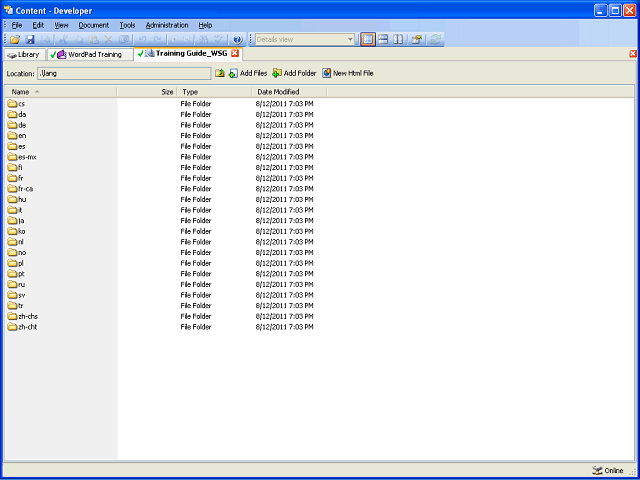Click the Add Folder button
The image size is (640, 480).
[294, 73]
